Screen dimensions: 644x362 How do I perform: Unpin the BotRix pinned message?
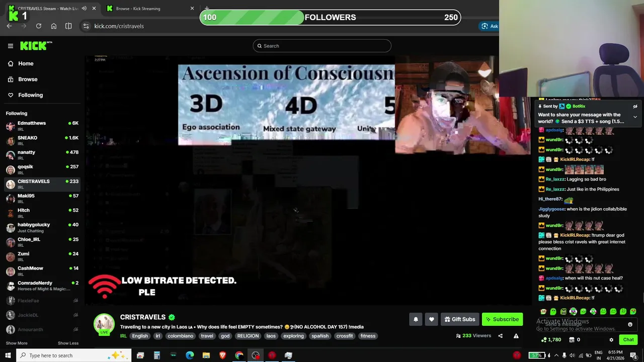click(x=635, y=107)
